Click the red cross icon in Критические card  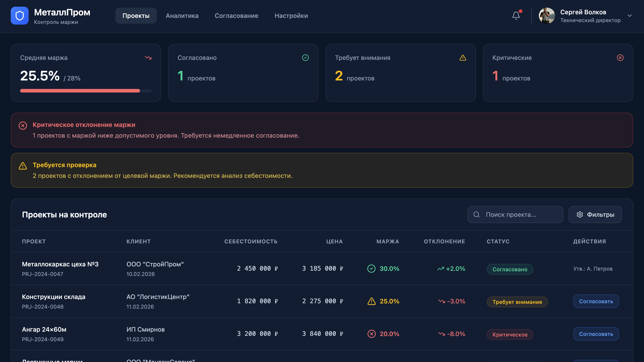point(620,58)
